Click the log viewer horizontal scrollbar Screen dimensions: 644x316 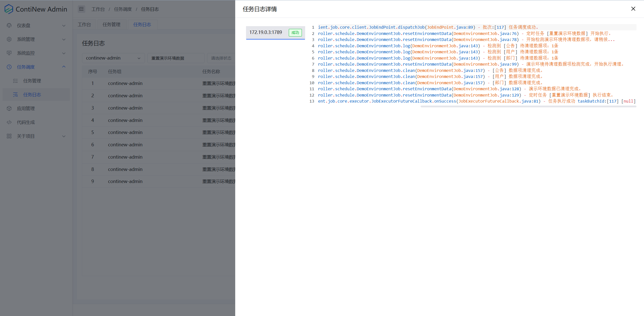pyautogui.click(x=528, y=106)
